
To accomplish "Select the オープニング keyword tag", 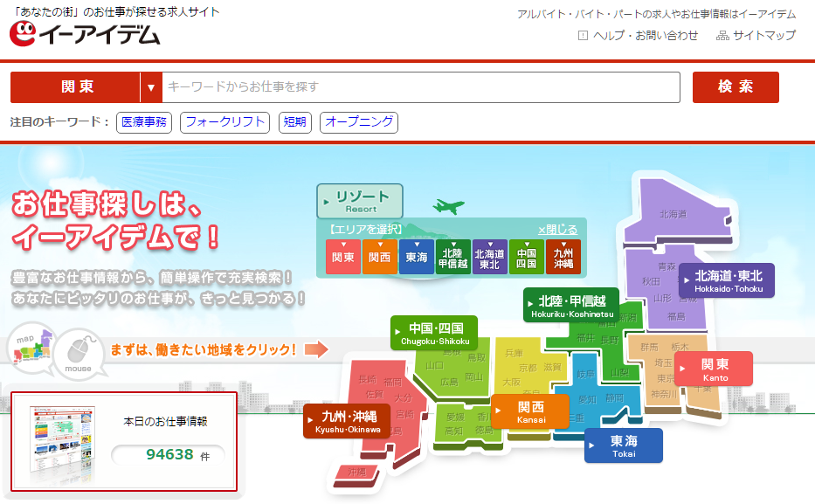I will (x=359, y=122).
